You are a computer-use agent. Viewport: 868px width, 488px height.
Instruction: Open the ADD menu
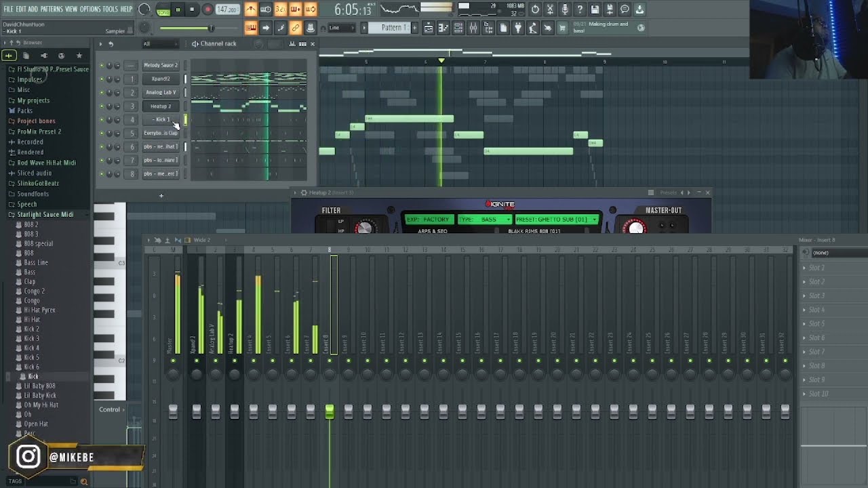(33, 9)
